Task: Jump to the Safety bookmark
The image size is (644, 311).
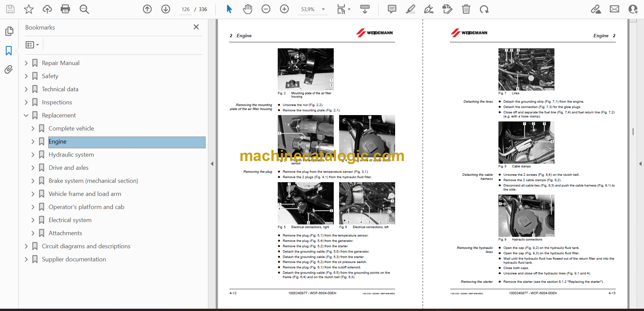Action: 50,76
